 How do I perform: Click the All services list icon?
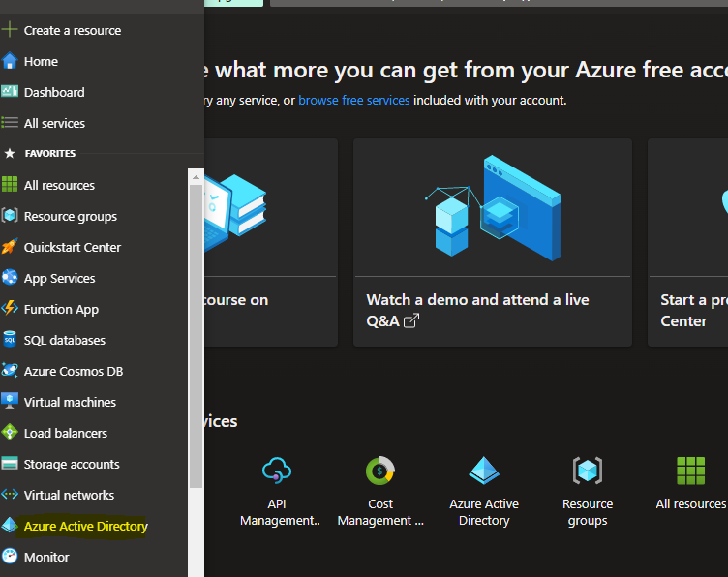click(10, 123)
